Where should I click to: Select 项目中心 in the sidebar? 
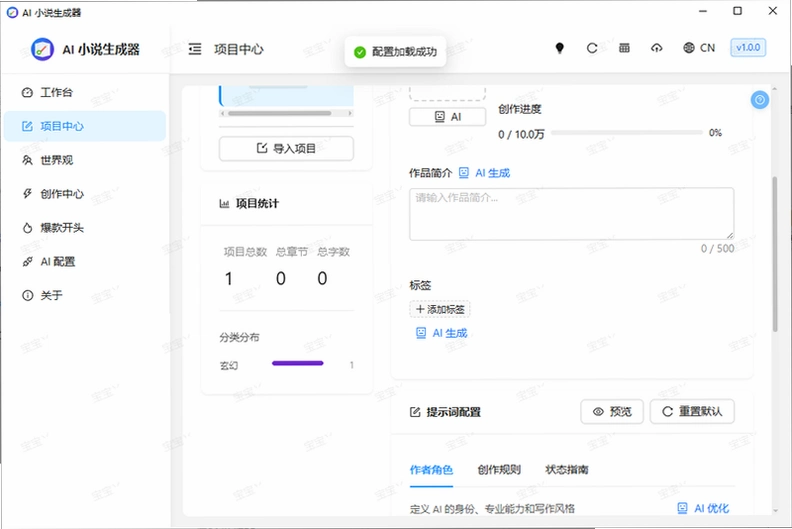[x=85, y=126]
